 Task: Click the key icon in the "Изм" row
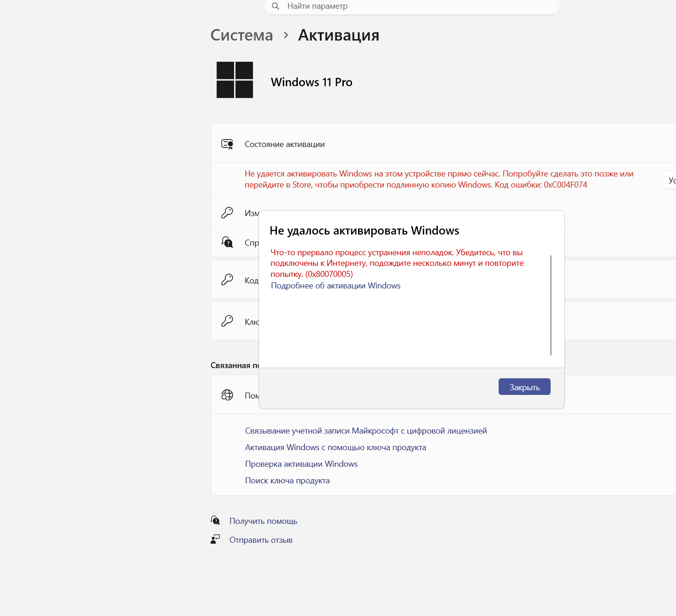[227, 213]
